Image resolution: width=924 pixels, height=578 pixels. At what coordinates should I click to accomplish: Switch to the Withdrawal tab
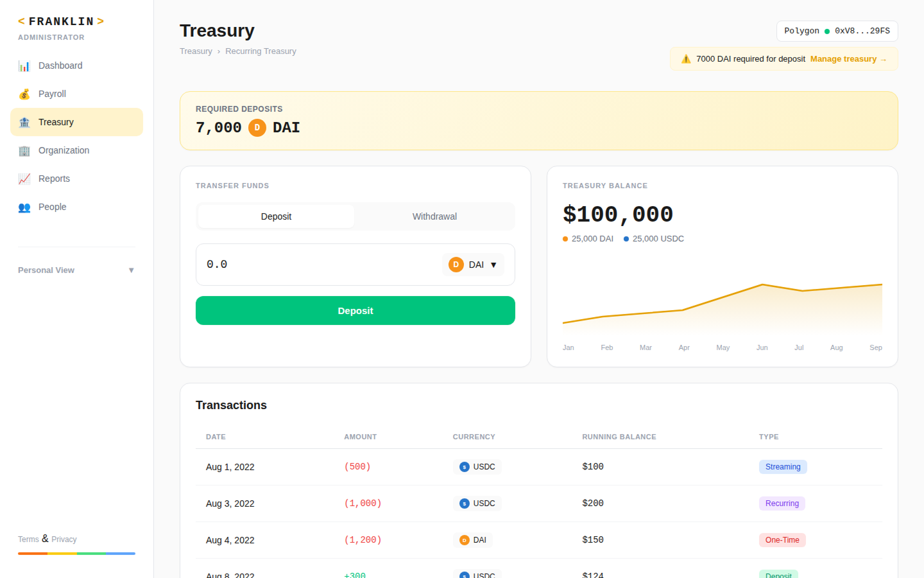[434, 216]
